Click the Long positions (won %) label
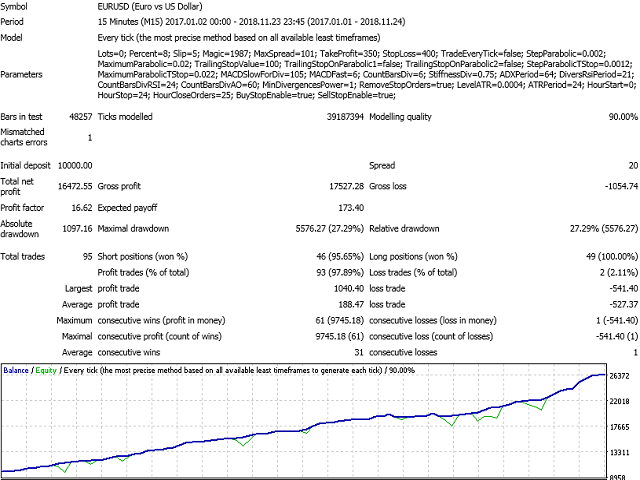The image size is (640, 480). click(x=413, y=257)
